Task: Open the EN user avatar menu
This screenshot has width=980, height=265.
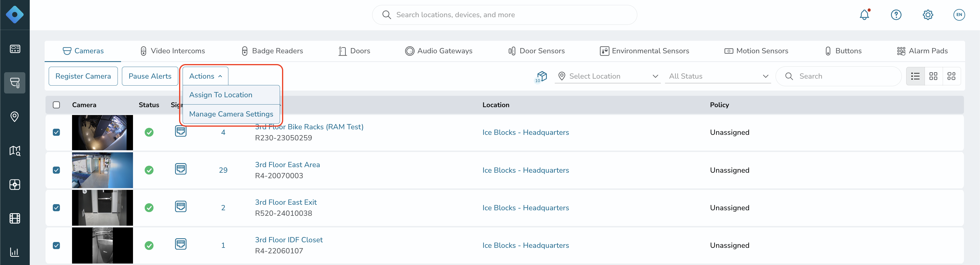Action: [x=959, y=15]
